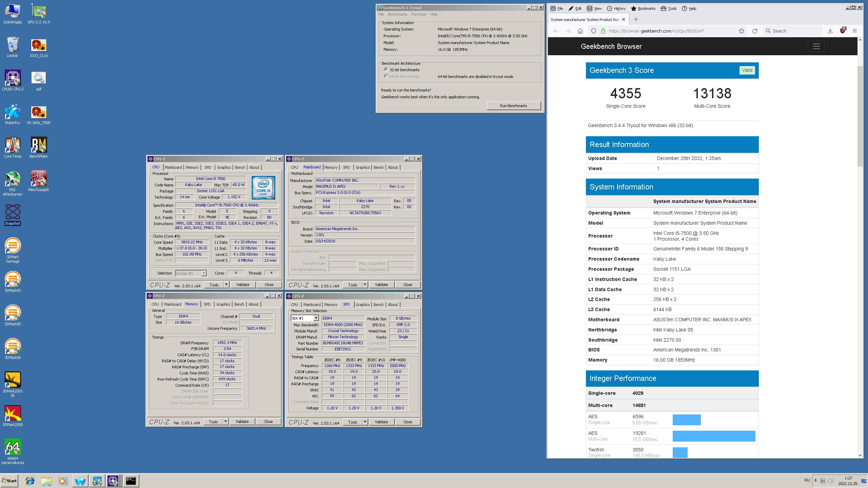Open Benchmarks menu in Geekbench 3 Tryout
The image size is (868, 488).
(397, 14)
